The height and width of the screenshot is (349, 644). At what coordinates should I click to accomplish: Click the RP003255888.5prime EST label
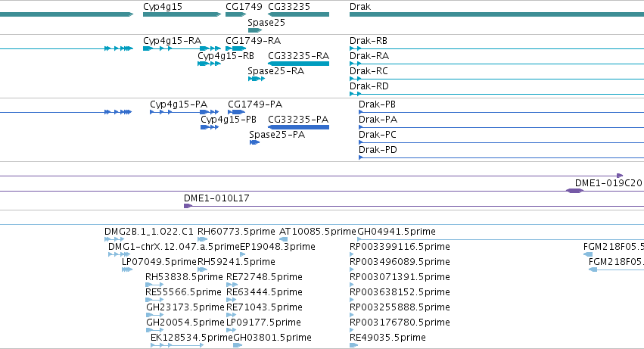(400, 308)
